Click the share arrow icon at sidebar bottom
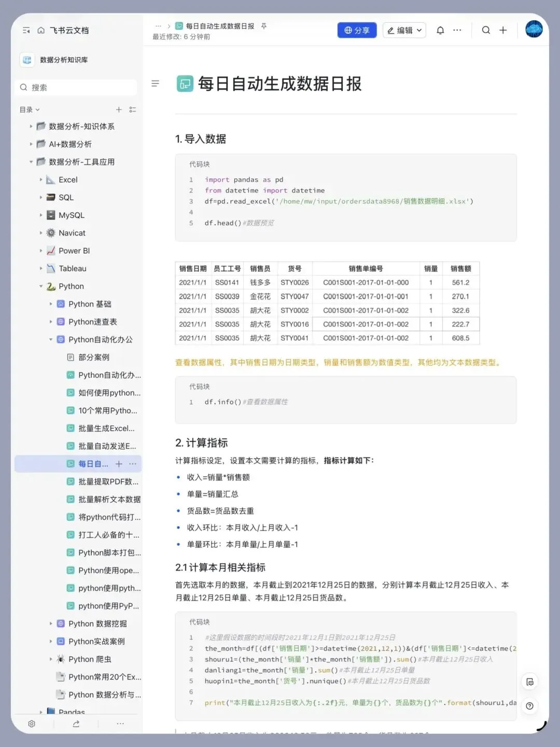Image resolution: width=560 pixels, height=747 pixels. [76, 724]
